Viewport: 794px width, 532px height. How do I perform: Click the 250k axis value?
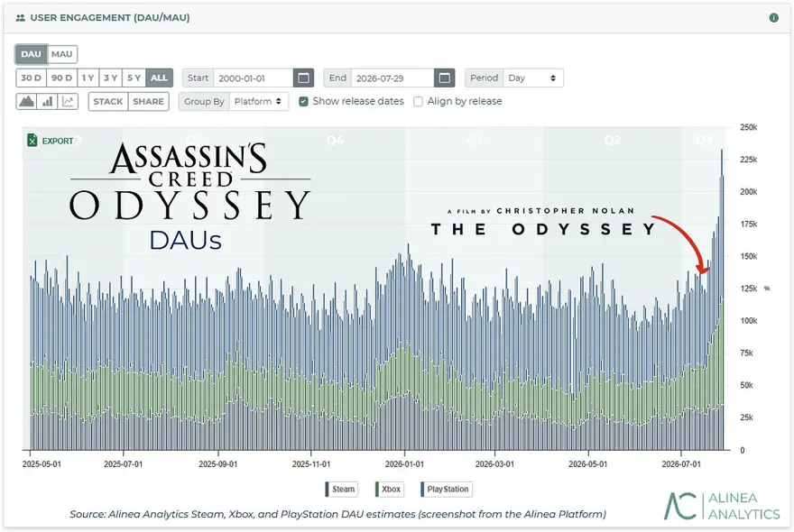(x=748, y=127)
